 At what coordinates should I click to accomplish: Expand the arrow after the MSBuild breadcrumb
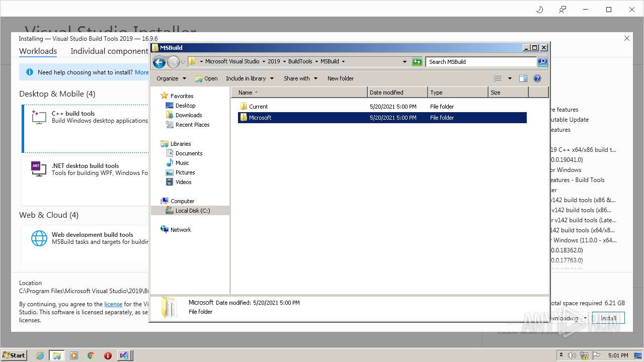tap(343, 61)
